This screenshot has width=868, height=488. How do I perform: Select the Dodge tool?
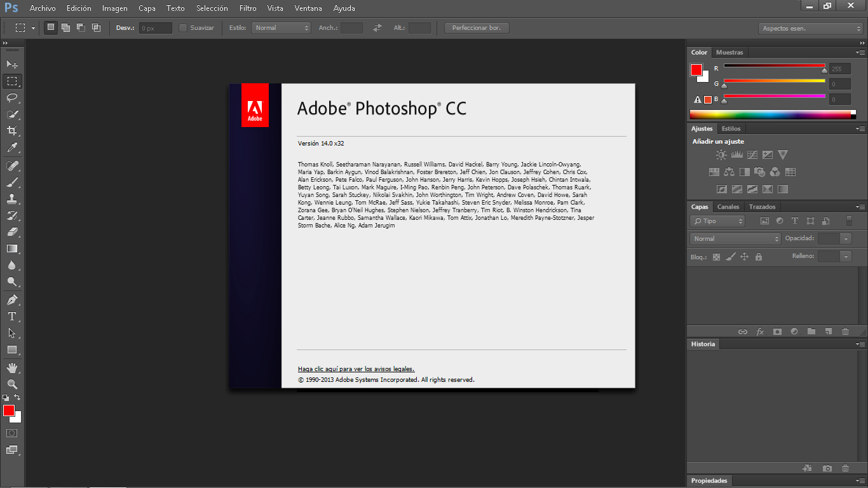[12, 281]
